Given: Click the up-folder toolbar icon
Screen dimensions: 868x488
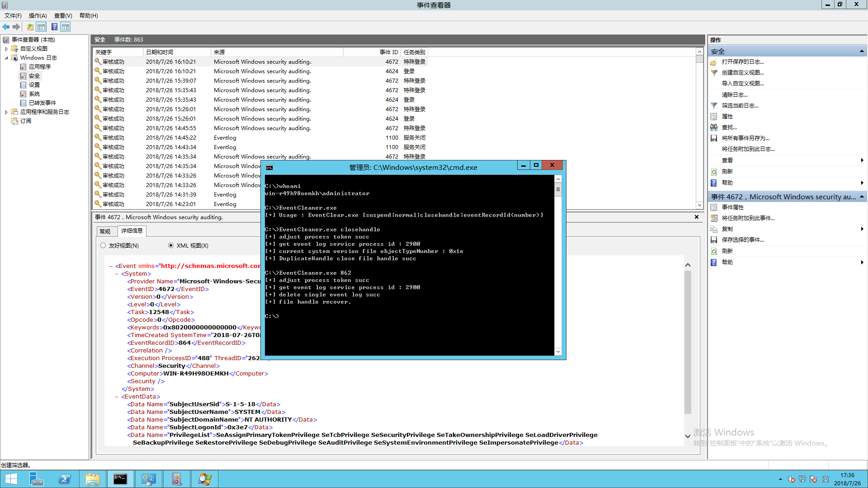Looking at the screenshot, I should click(x=30, y=27).
